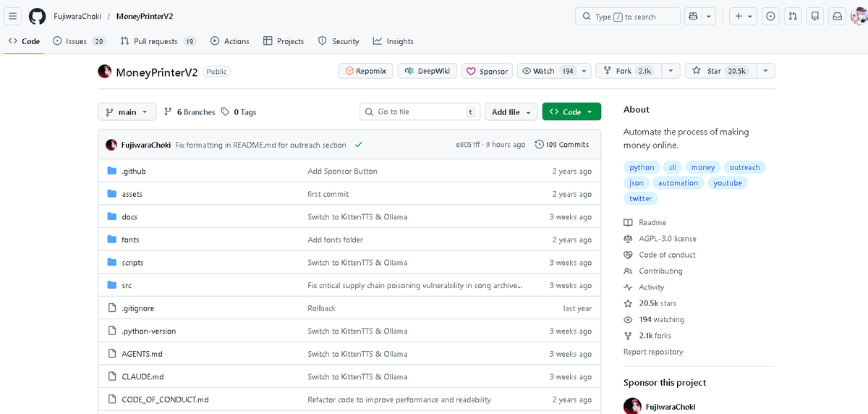Open the FujiwaraChoki owner breadcrumb link
Viewport: 868px width, 414px height.
tap(77, 16)
